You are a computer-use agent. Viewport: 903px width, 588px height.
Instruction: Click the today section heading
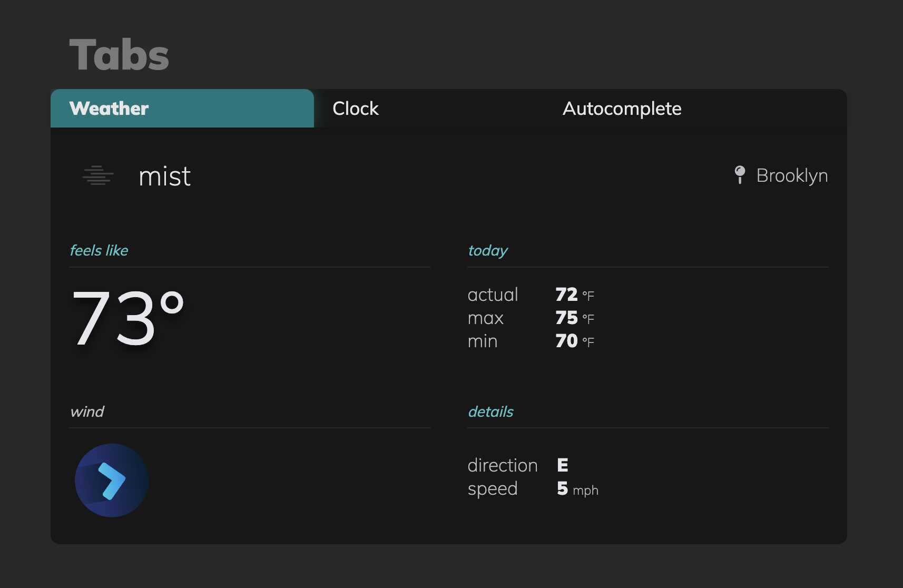tap(488, 250)
